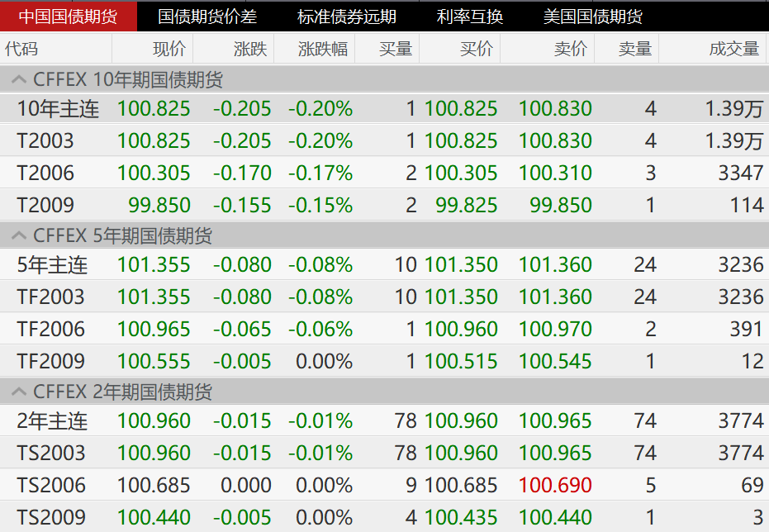769x532 pixels.
Task: Click T2009's volume value 114
Action: click(747, 205)
